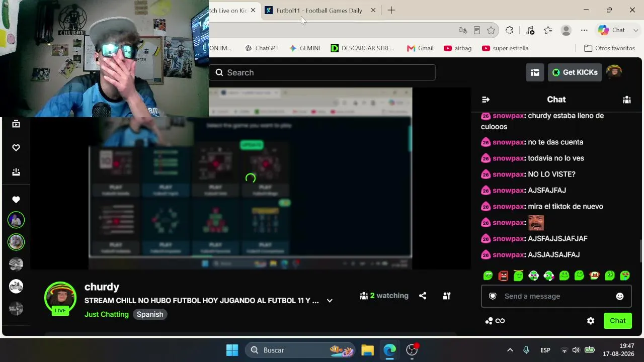Open the second live channel avatar in sidebar

click(16, 242)
